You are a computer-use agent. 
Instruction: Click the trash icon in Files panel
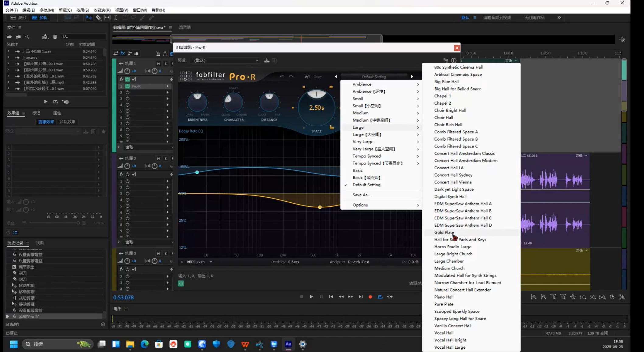click(x=55, y=37)
